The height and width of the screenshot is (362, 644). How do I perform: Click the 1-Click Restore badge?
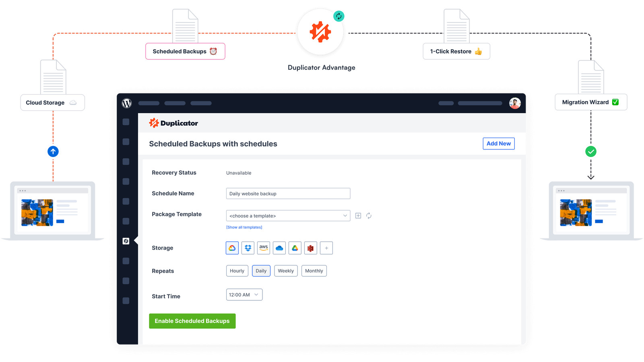pyautogui.click(x=456, y=52)
